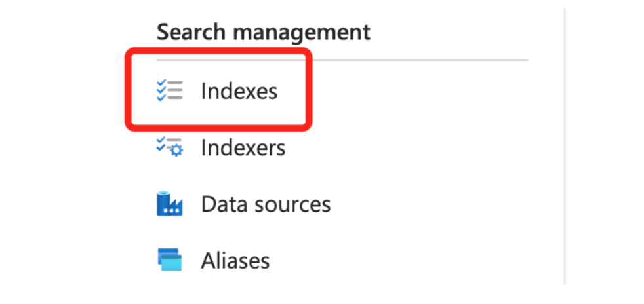Show search indexes list via blue checkmarks icon
The width and height of the screenshot is (644, 304).
pyautogui.click(x=163, y=90)
